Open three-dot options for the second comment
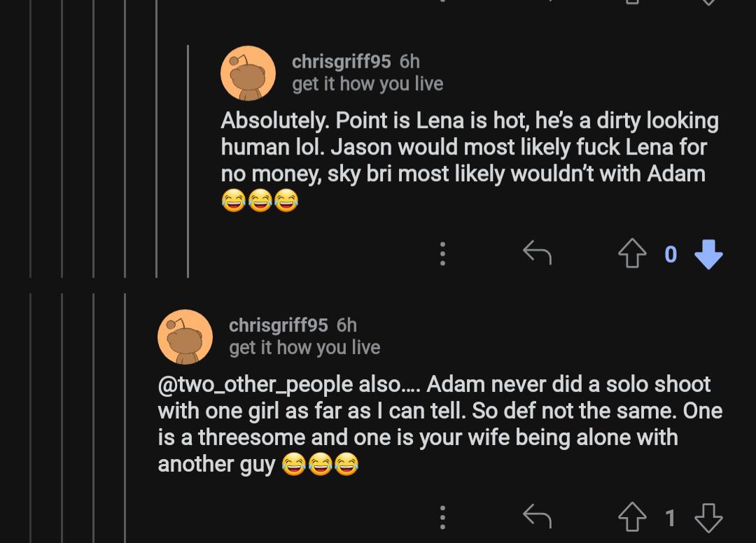 [442, 517]
